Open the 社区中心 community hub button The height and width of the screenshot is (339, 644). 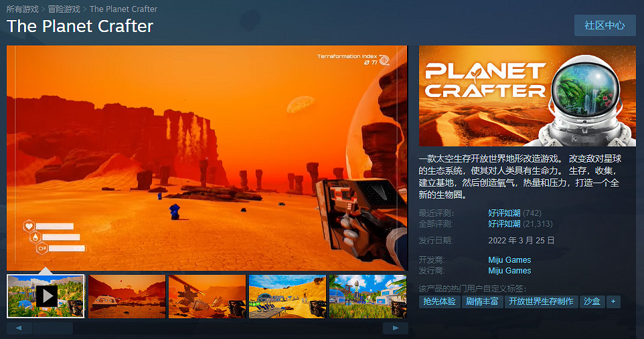(x=605, y=25)
